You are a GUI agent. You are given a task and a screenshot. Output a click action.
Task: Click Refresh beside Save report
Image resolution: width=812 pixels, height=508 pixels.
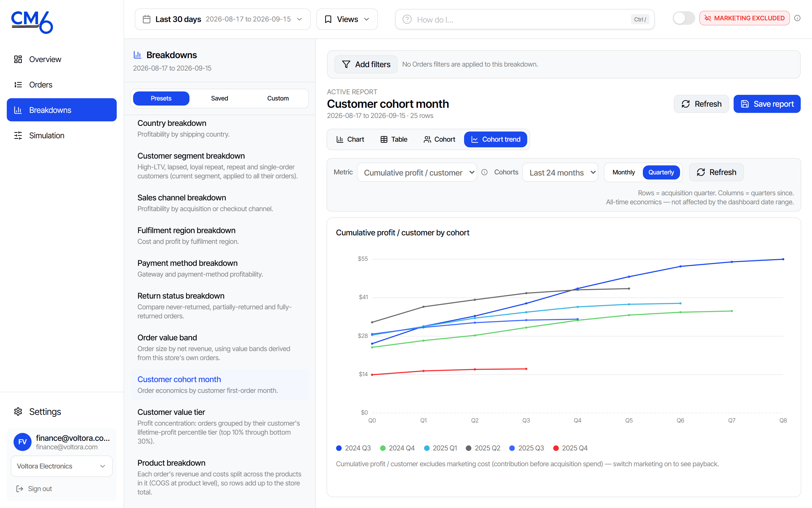coord(701,104)
